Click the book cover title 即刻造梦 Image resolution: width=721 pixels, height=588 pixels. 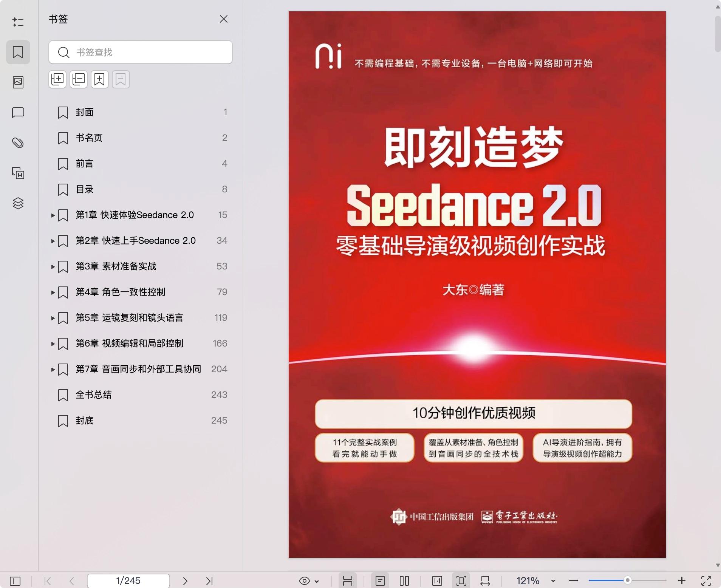point(473,147)
